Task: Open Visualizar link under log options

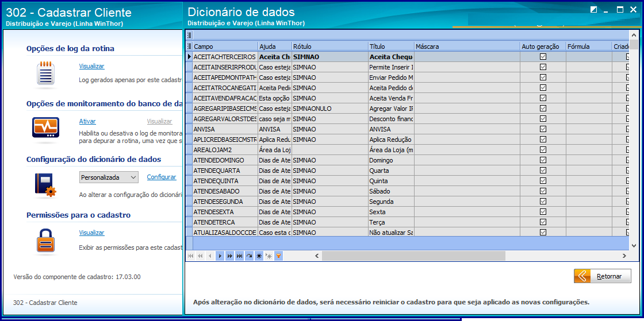Action: [x=91, y=66]
